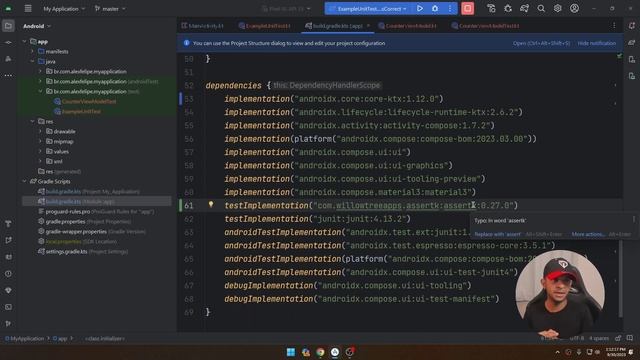The width and height of the screenshot is (640, 360).
Task: Open Logcat tool window icon
Action: (x=8, y=257)
